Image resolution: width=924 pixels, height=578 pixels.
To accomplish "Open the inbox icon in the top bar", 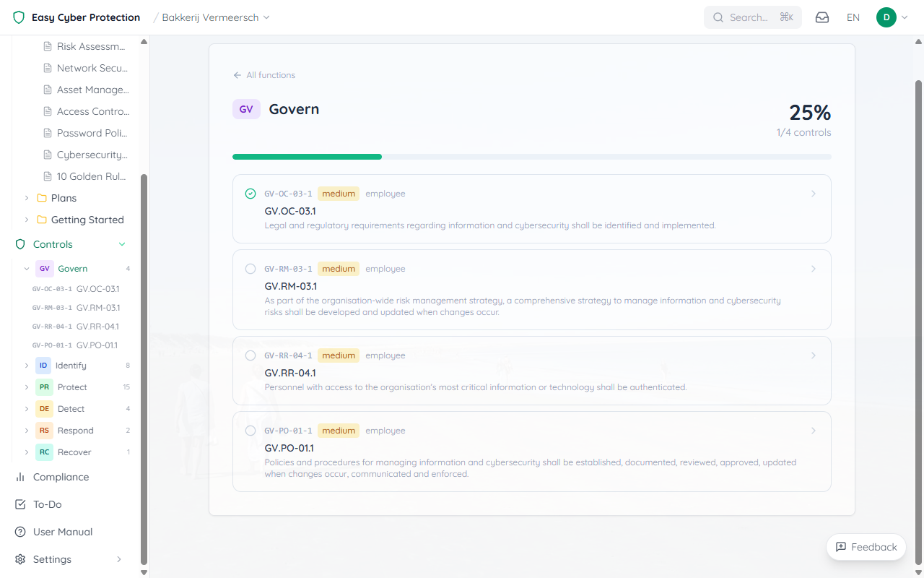I will (x=821, y=17).
